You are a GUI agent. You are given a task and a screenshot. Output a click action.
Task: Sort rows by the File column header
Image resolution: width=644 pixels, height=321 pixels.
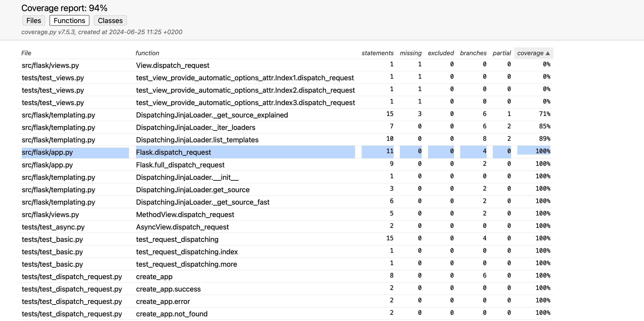[x=26, y=53]
